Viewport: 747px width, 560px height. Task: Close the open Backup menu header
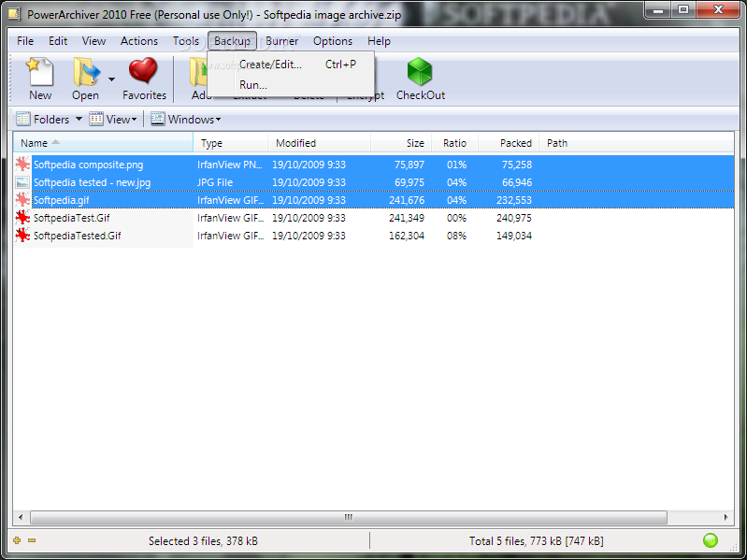(232, 41)
